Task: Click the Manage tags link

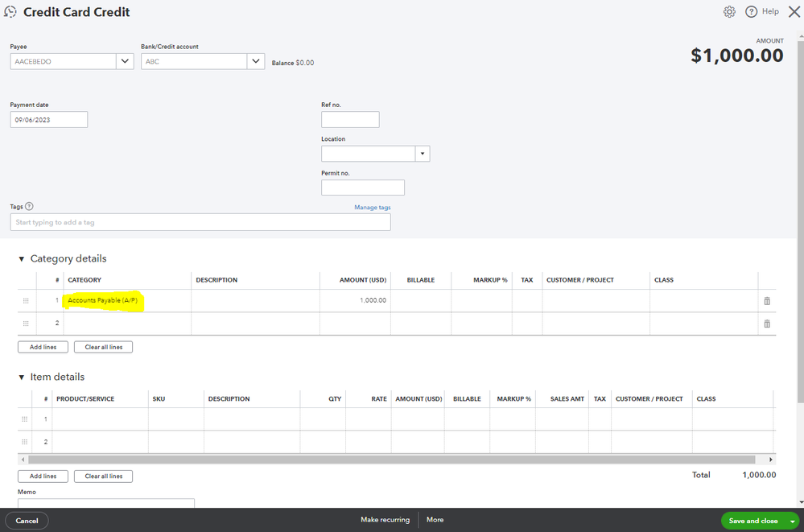Action: [x=373, y=208]
